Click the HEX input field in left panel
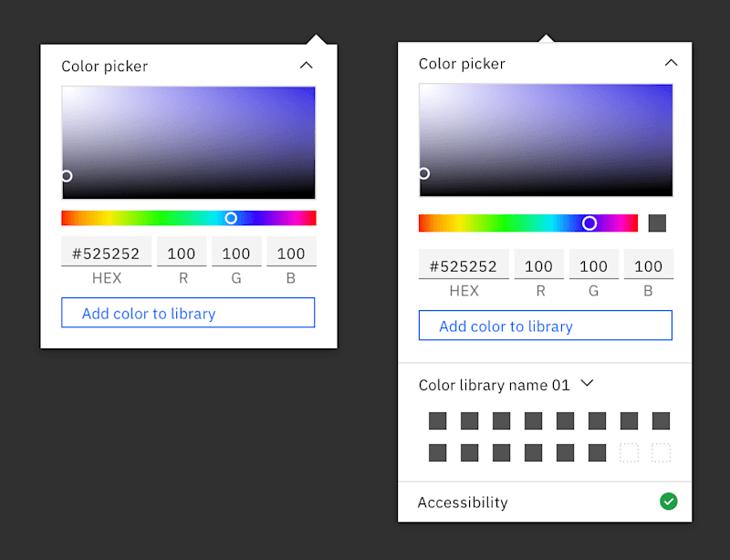The width and height of the screenshot is (730, 560). pos(106,252)
